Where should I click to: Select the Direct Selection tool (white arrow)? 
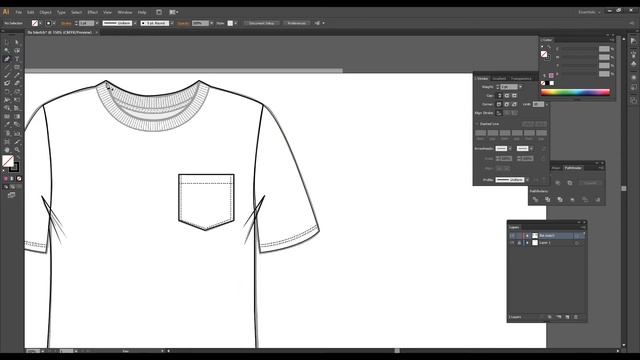coord(17,42)
